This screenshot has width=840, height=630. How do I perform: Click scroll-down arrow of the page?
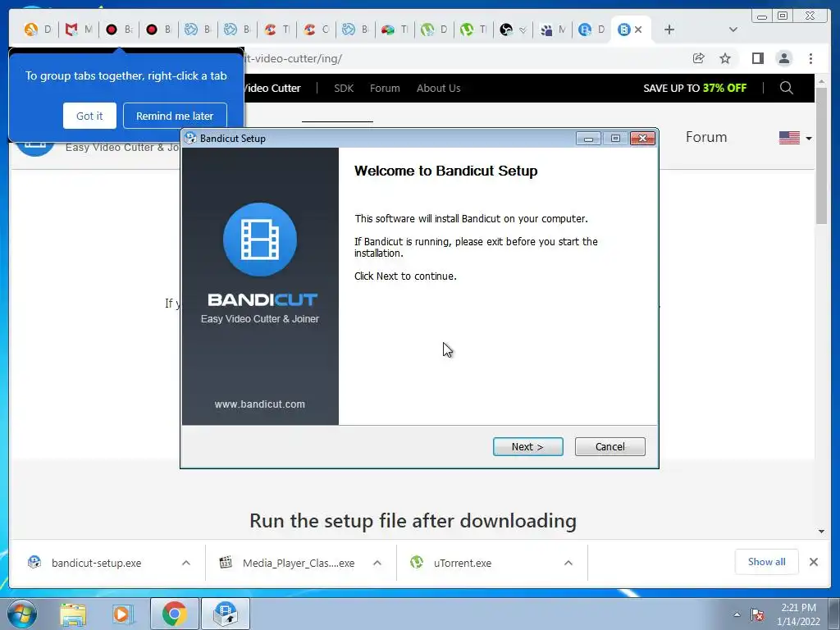pos(821,532)
